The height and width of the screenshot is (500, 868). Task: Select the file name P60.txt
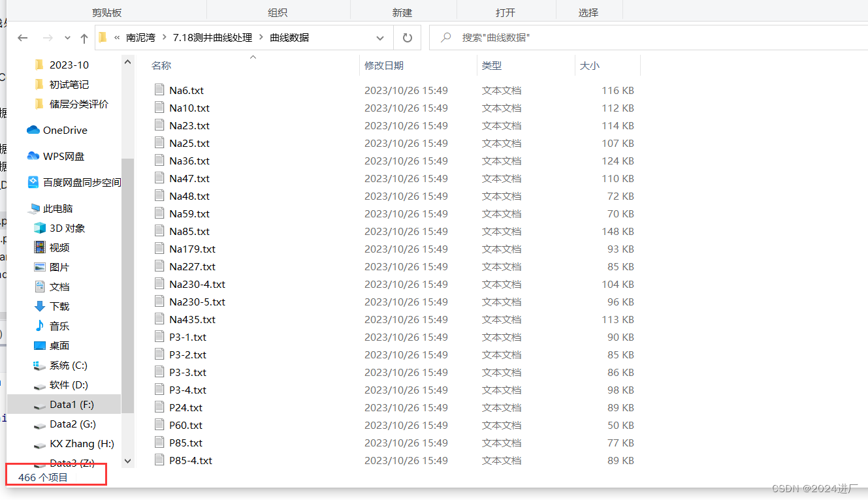tap(186, 425)
